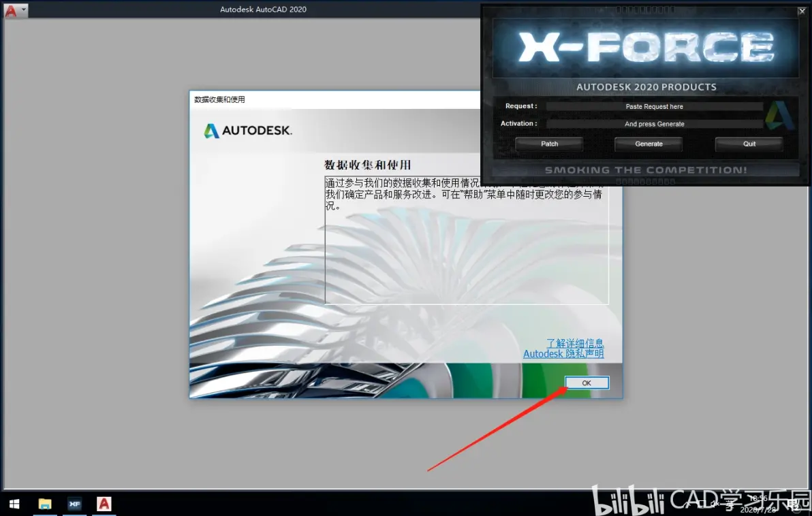Viewport: 812px width, 516px height.
Task: Click the Patch button
Action: coord(550,144)
